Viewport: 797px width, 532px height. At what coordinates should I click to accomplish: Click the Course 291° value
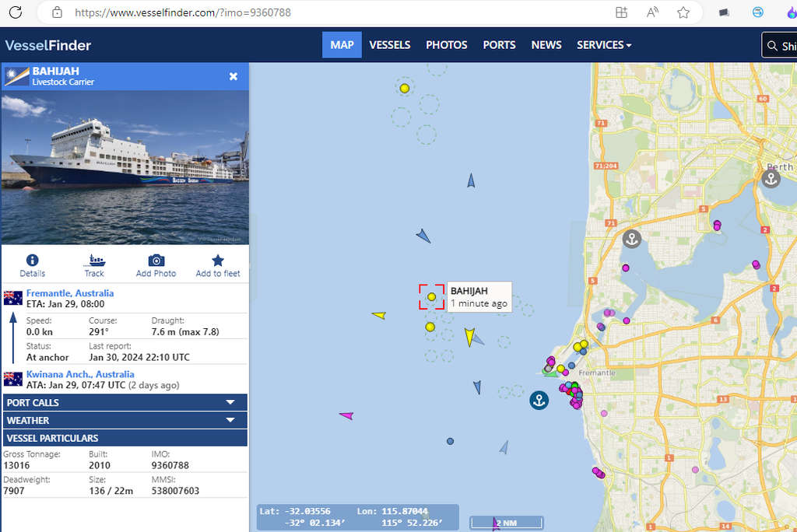click(99, 332)
